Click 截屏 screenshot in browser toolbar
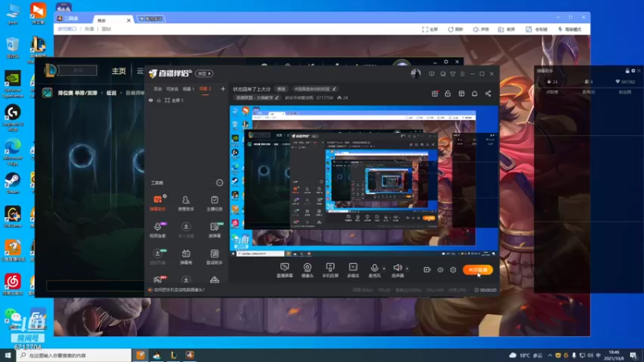Screen dimensions: 644x362 506,29
